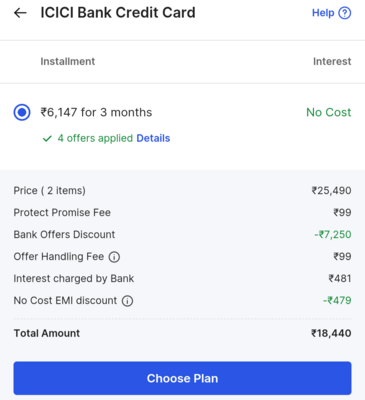Go back using the left arrow icon
The image size is (365, 400).
click(x=20, y=13)
